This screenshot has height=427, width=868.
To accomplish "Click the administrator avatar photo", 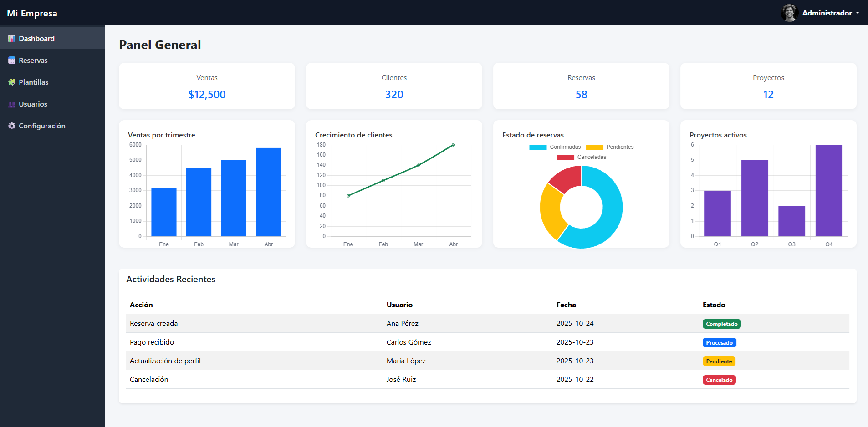I will pyautogui.click(x=789, y=13).
